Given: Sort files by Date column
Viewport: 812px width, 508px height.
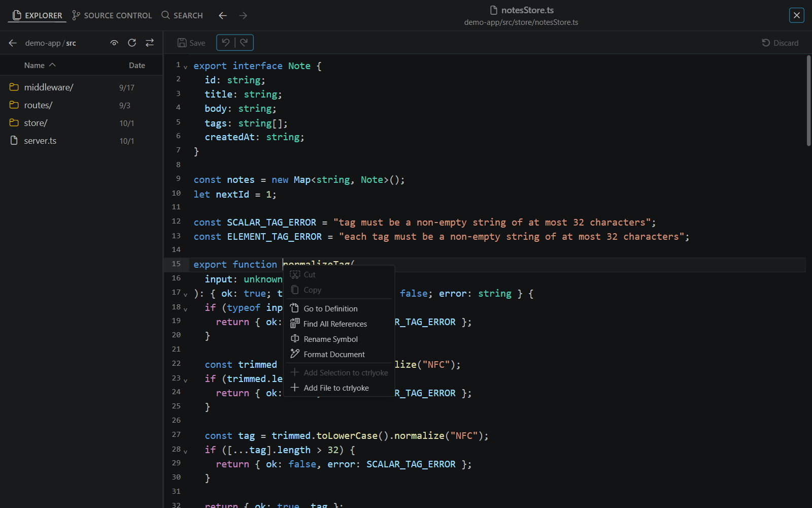Looking at the screenshot, I should pos(137,65).
